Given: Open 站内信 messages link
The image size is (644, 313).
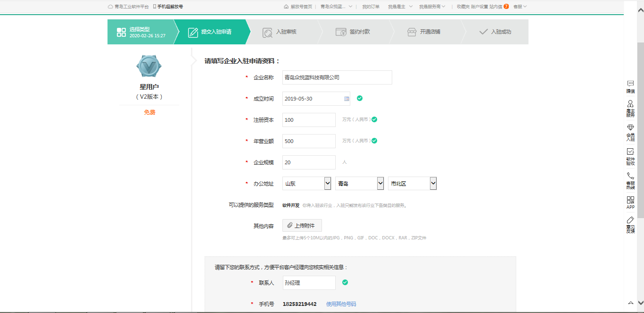Looking at the screenshot, I should point(495,7).
